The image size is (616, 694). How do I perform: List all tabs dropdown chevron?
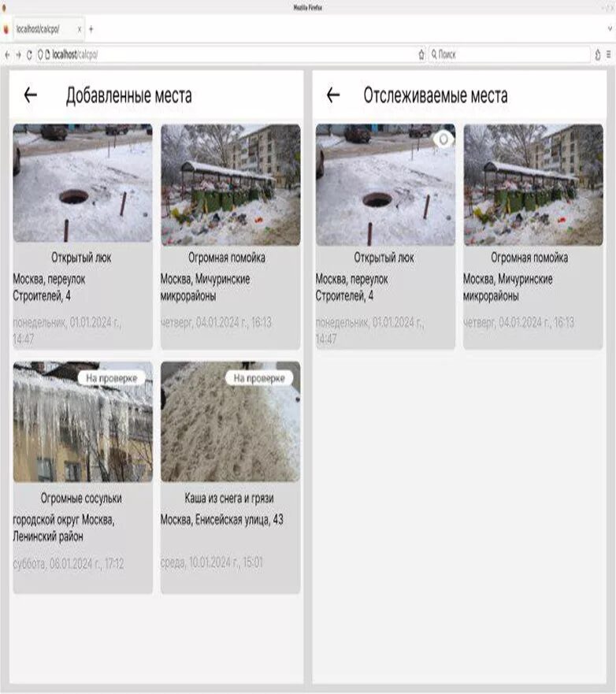click(610, 29)
